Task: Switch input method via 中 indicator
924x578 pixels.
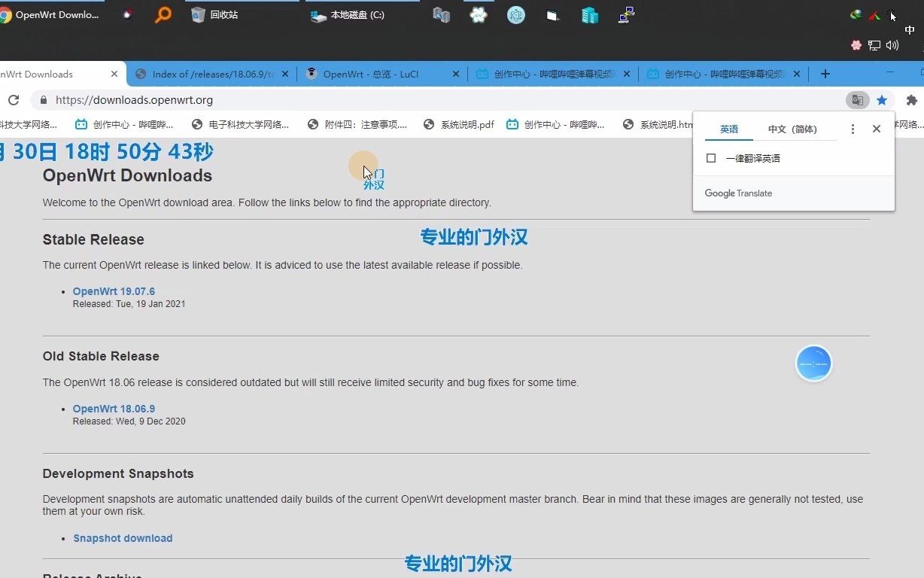Action: pos(910,30)
